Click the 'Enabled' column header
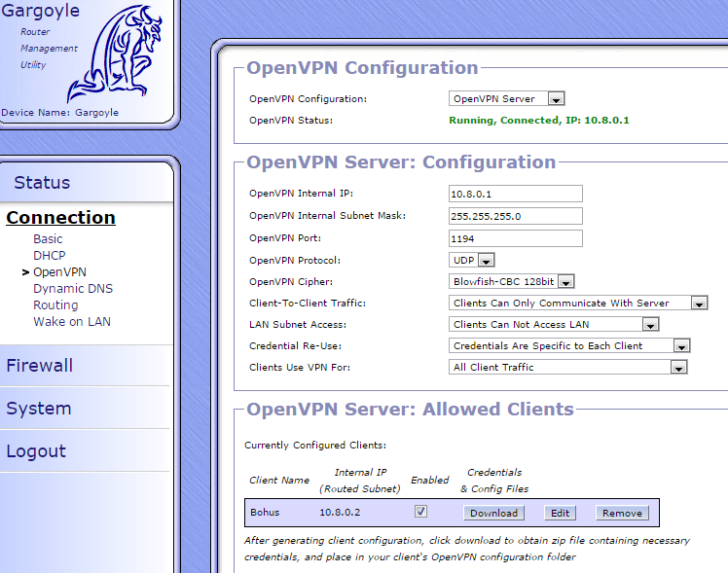This screenshot has height=573, width=728. pyautogui.click(x=429, y=481)
